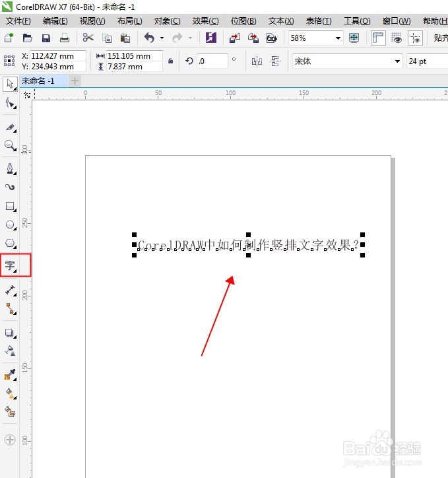
Task: Select the Pick tool arrow
Action: (x=10, y=84)
